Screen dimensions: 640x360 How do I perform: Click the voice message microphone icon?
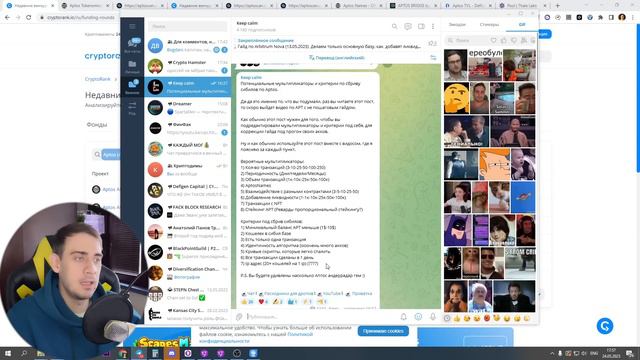click(x=433, y=316)
